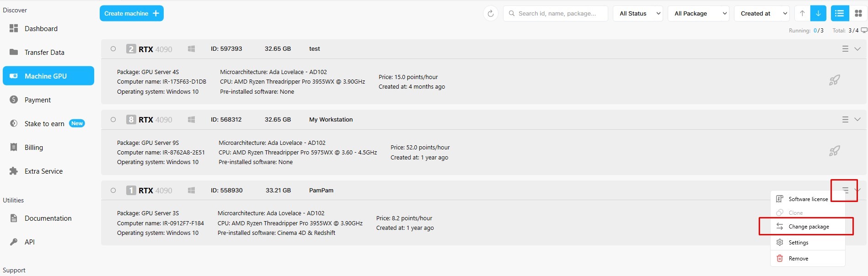This screenshot has width=868, height=276.
Task: Open the Created at sort dropdown
Action: click(x=762, y=14)
